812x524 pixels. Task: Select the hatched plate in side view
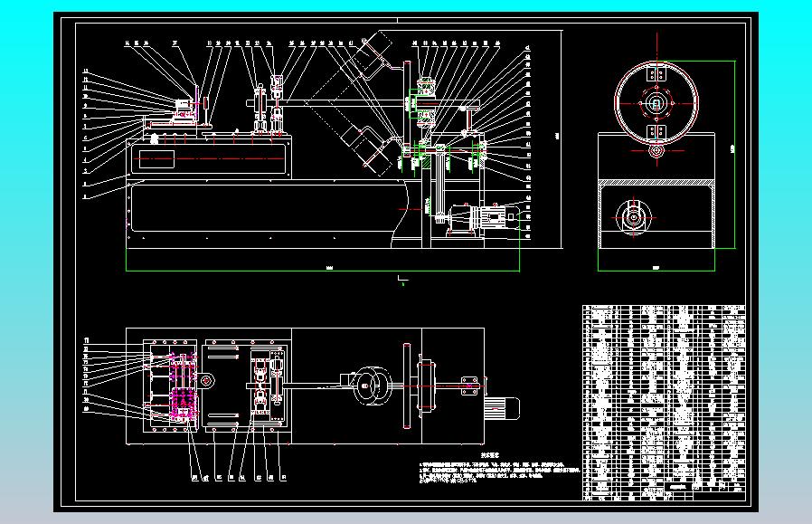pyautogui.click(x=656, y=183)
